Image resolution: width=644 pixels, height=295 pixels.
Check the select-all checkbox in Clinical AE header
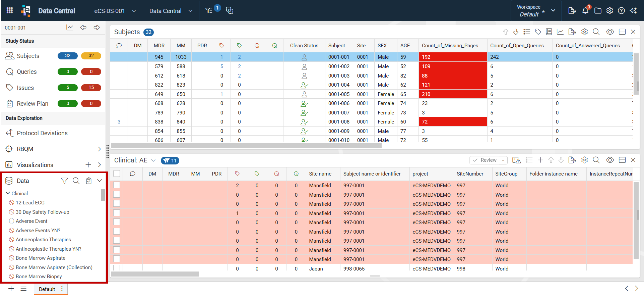coord(117,174)
